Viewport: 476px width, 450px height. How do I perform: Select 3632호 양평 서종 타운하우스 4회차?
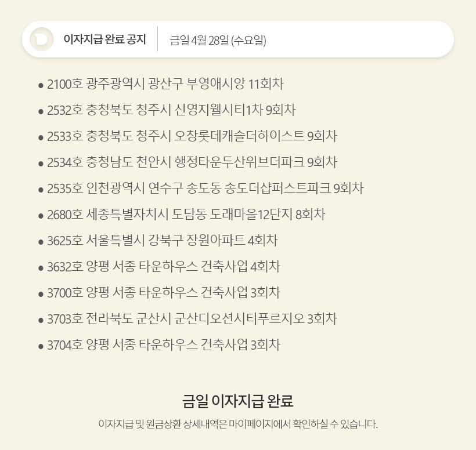(x=164, y=267)
